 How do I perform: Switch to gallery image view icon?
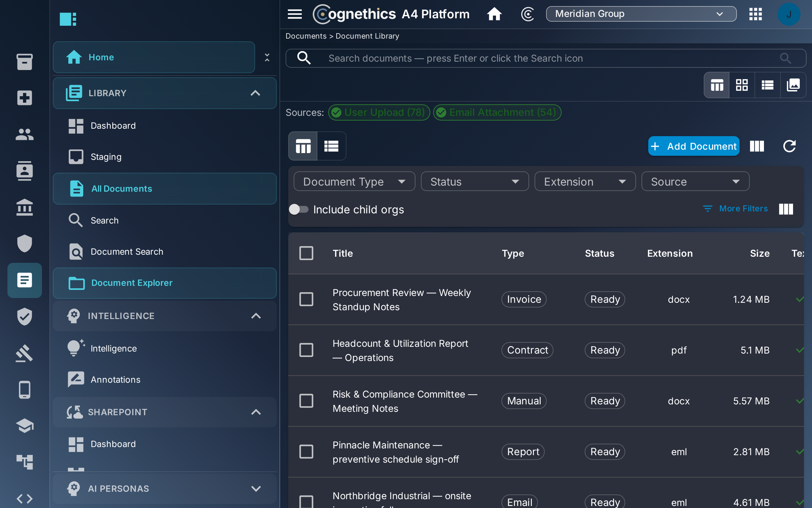793,85
